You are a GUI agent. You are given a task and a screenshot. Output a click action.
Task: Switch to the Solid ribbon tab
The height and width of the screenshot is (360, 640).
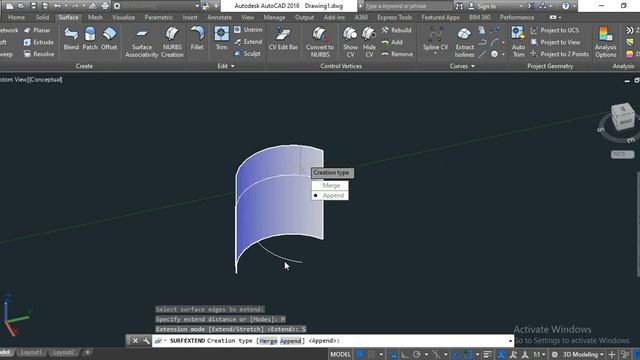42,18
